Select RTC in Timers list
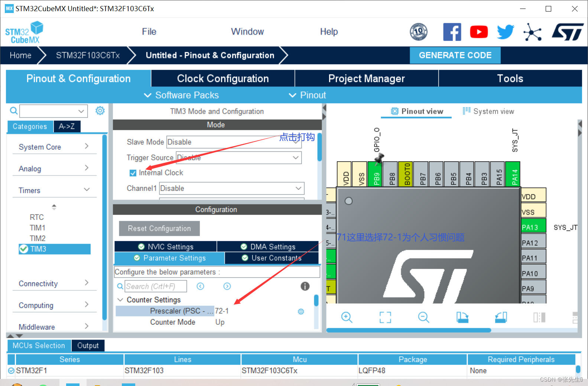 37,217
